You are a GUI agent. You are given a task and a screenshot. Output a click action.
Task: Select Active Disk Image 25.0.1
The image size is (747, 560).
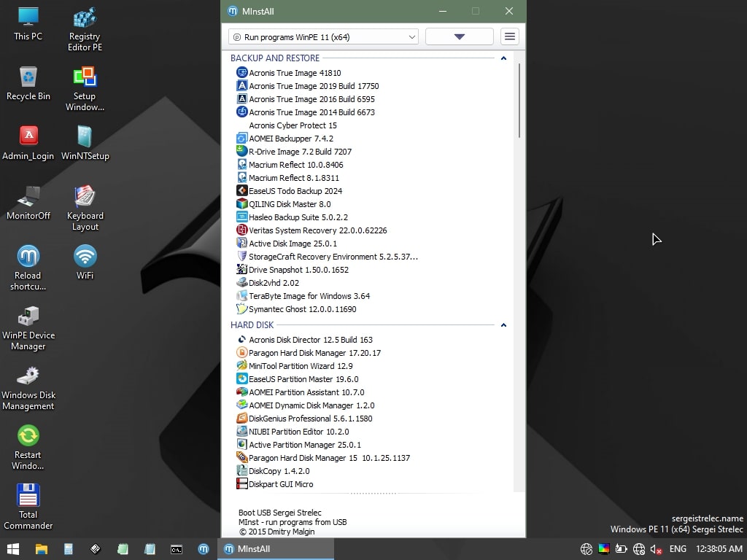(x=293, y=244)
